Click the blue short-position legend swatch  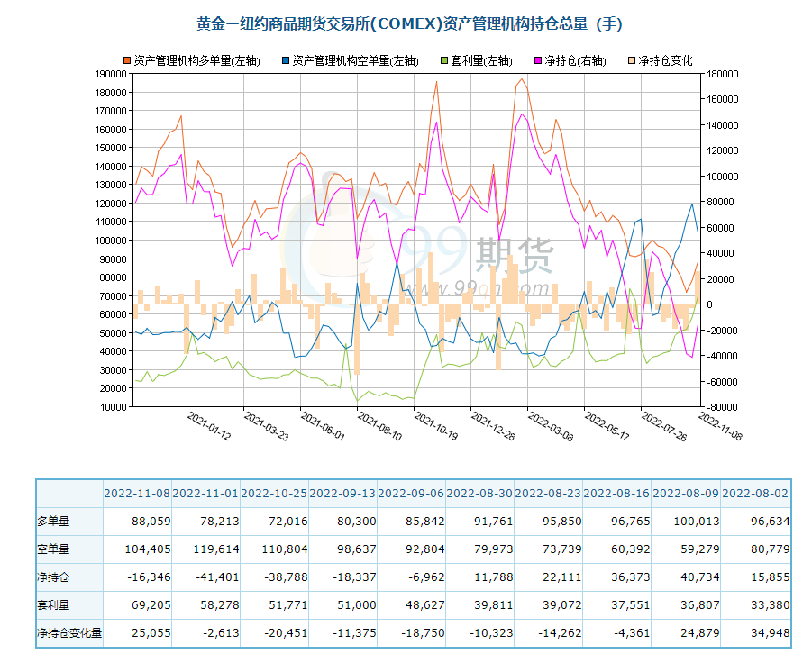tap(286, 60)
